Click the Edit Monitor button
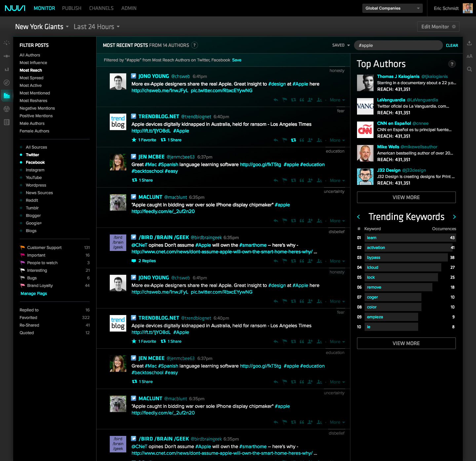 click(x=438, y=27)
